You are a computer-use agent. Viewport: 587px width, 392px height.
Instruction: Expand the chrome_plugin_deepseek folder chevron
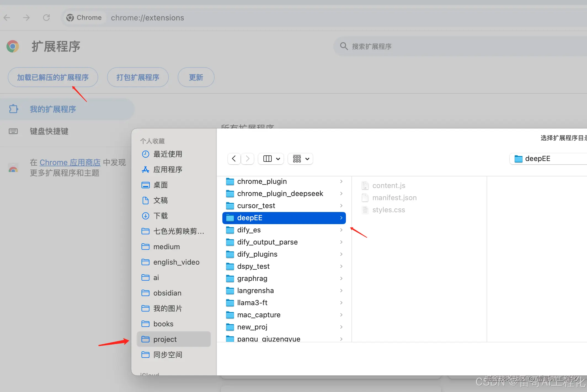click(x=341, y=194)
